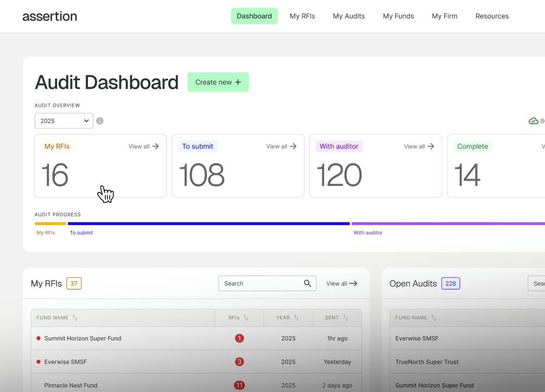Click the magnifier icon in My RFIs search
Screen dimensions: 545x392
pyautogui.click(x=307, y=284)
